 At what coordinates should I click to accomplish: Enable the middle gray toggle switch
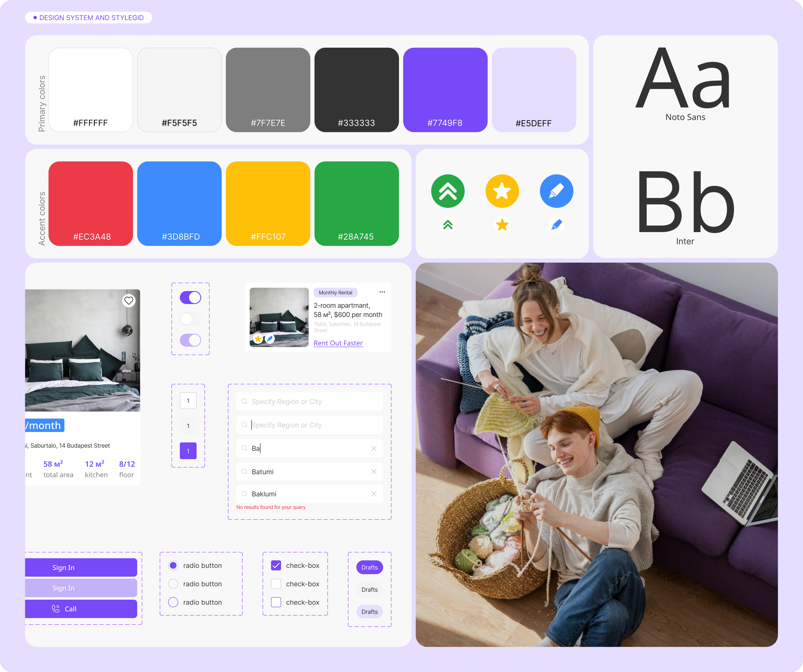pyautogui.click(x=190, y=319)
